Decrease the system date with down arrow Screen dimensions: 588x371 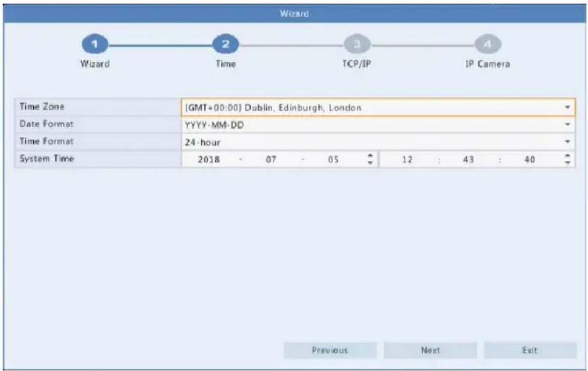[x=370, y=163]
